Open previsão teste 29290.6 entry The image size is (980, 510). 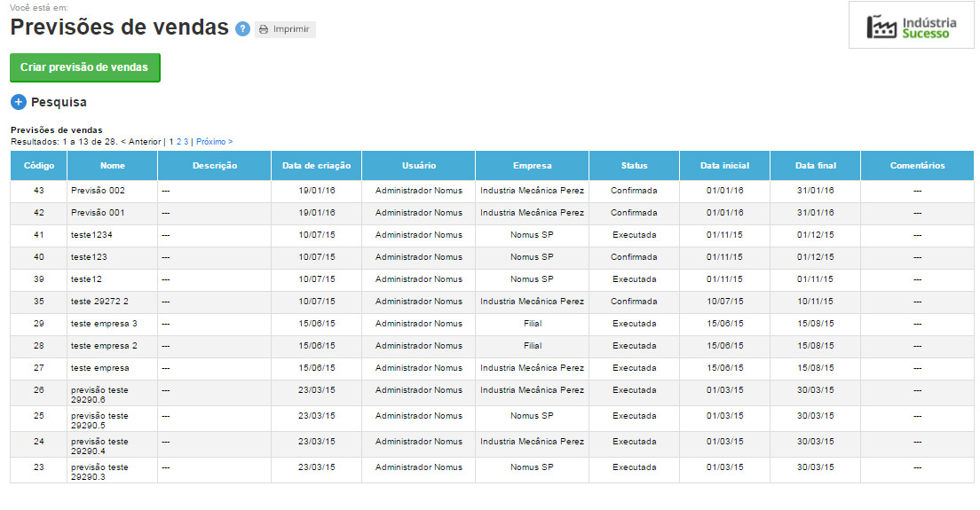99,395
